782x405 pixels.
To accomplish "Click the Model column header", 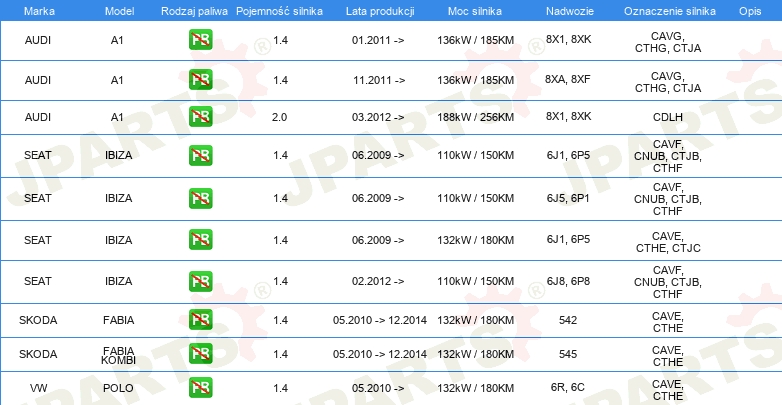I will coord(119,11).
